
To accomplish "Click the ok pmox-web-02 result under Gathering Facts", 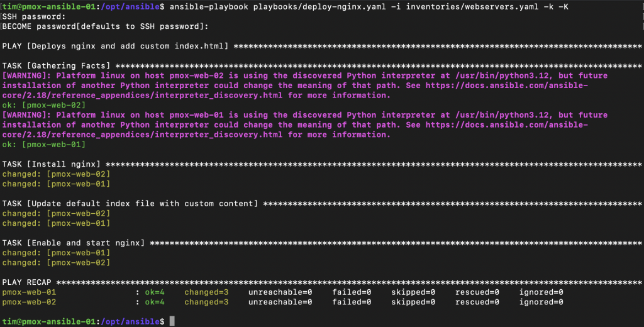I will coord(43,105).
